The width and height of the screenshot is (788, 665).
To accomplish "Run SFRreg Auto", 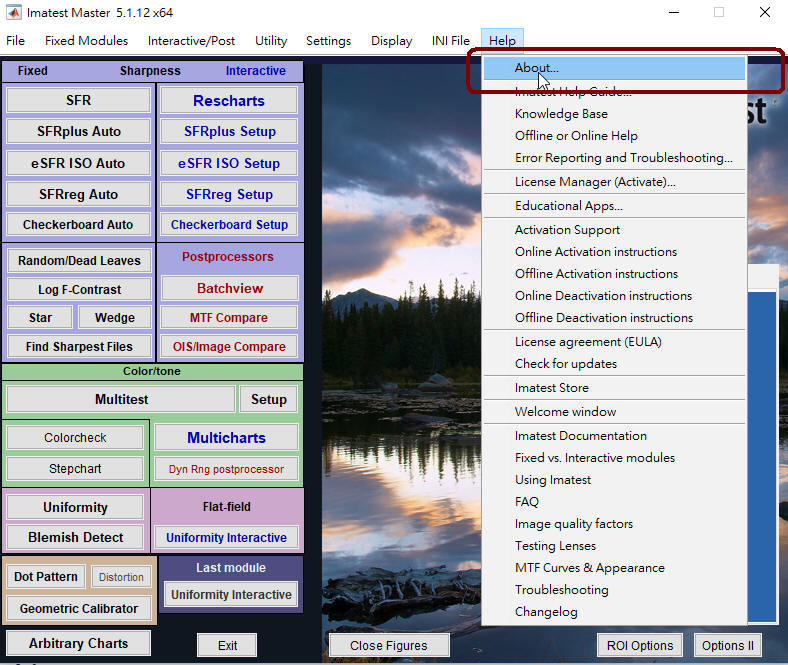I will [78, 194].
